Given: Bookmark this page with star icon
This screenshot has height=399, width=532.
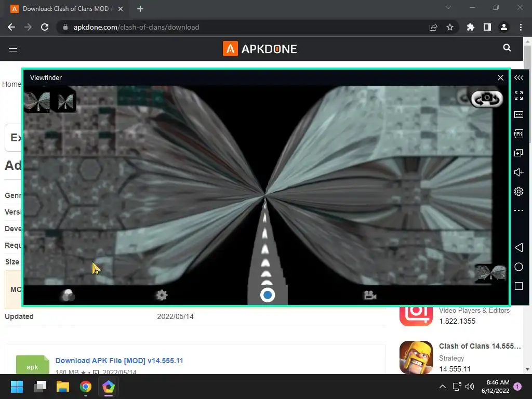Looking at the screenshot, I should click(450, 27).
